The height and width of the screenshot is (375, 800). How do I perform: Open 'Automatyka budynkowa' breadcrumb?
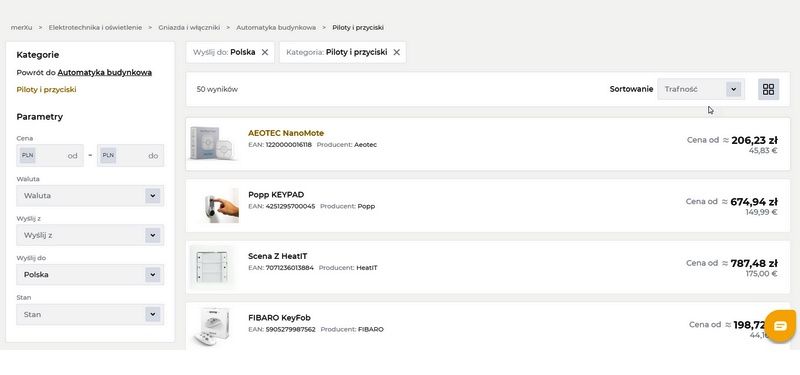click(x=276, y=28)
